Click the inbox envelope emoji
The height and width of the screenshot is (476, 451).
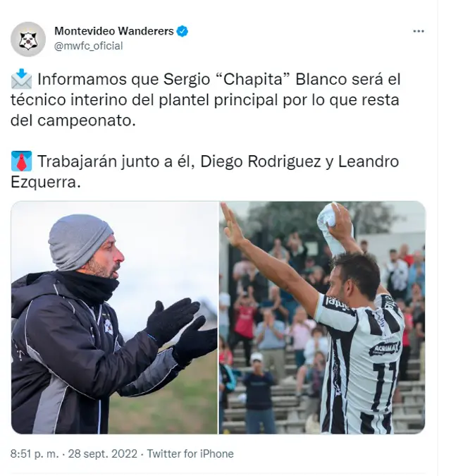(x=21, y=79)
